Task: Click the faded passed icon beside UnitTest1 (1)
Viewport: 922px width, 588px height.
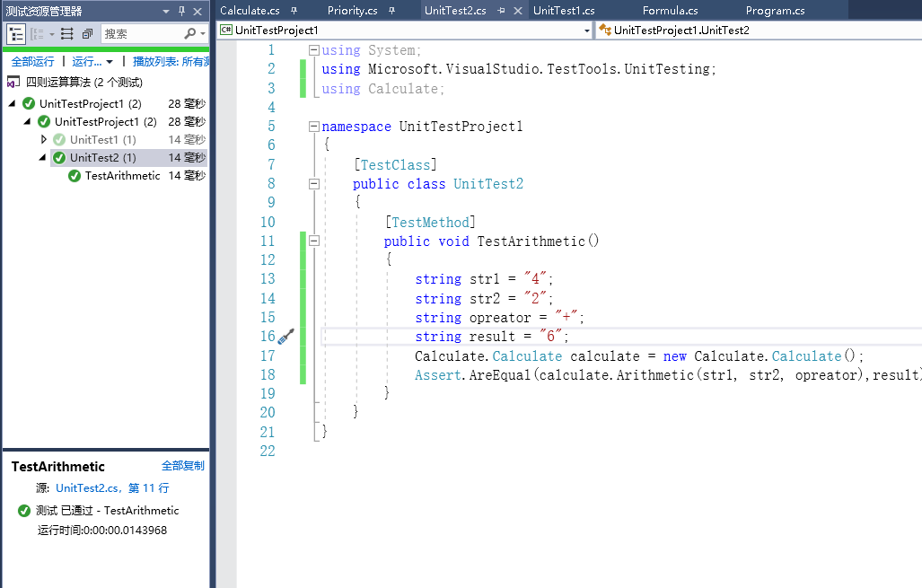Action: click(x=59, y=139)
